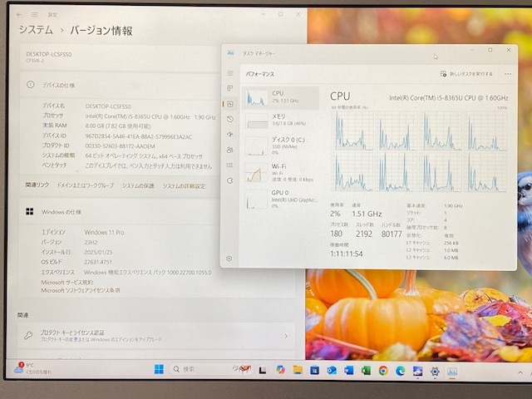The height and width of the screenshot is (399, 532).
Task: Open Task View from the taskbar
Action: tap(263, 370)
